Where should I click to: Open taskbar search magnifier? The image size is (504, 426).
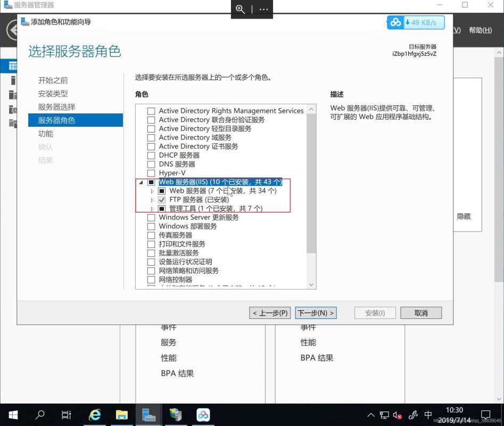coord(40,415)
